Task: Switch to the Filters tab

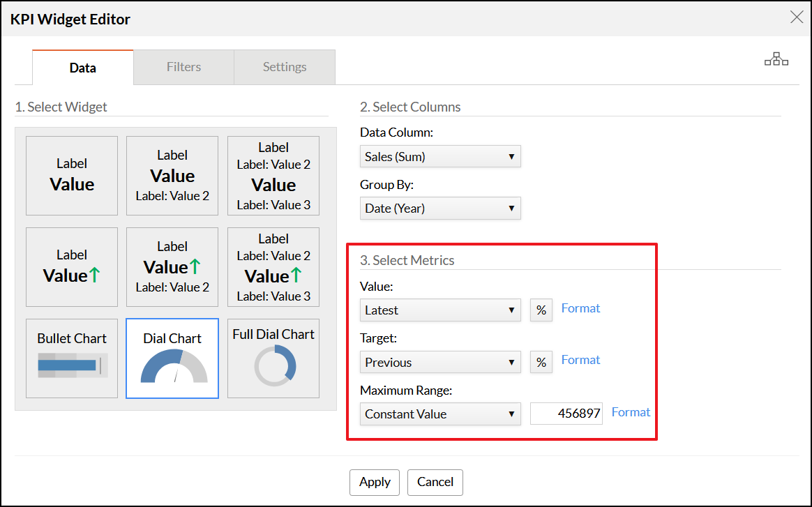Action: point(183,67)
